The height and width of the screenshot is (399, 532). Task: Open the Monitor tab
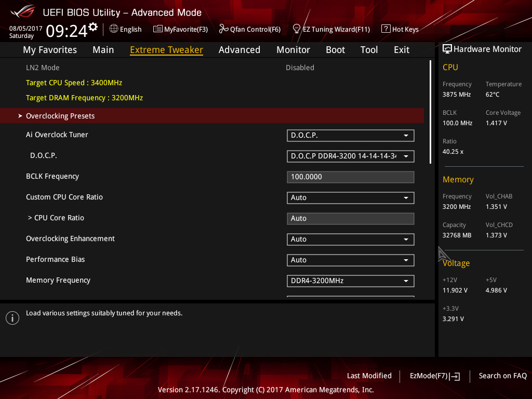[293, 50]
